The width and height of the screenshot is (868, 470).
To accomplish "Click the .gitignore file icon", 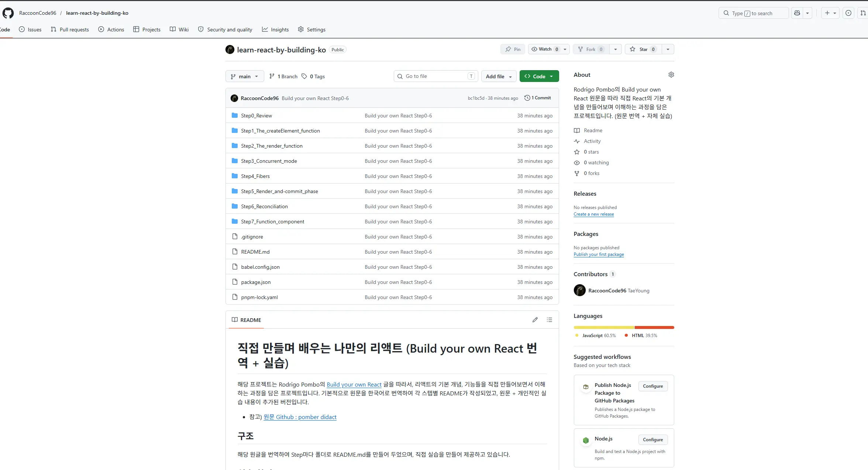I will [235, 237].
